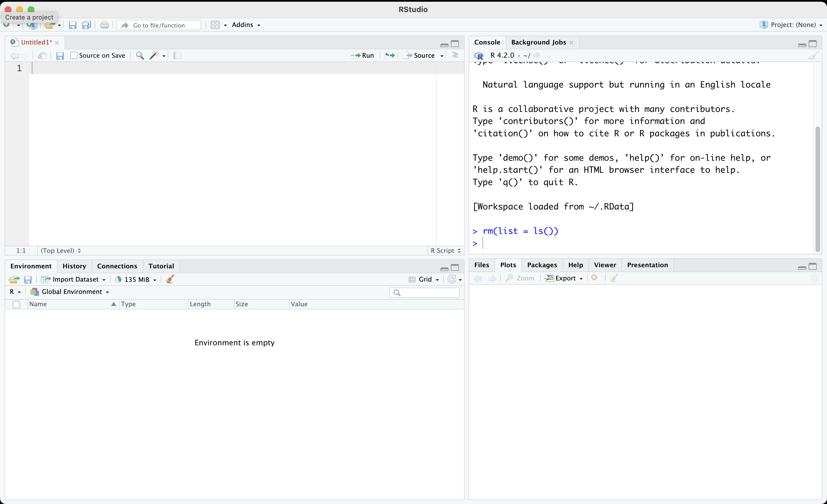
Task: Open Addins dropdown menu
Action: coord(246,25)
